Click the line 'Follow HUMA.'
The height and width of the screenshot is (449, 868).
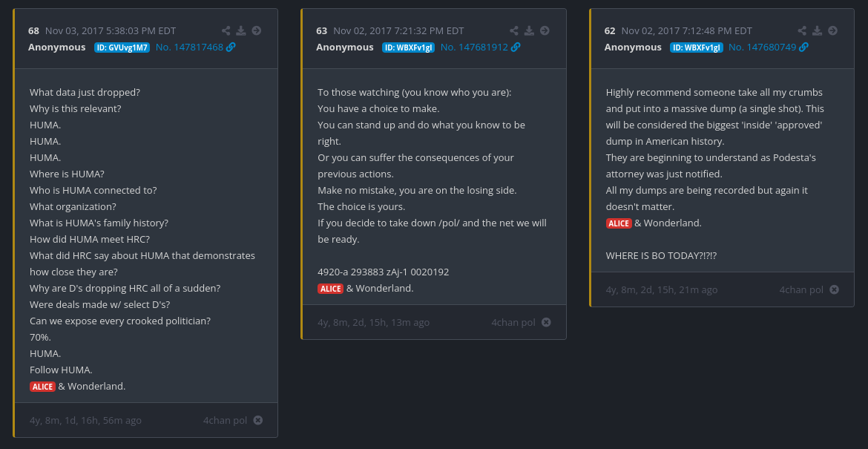tap(61, 370)
